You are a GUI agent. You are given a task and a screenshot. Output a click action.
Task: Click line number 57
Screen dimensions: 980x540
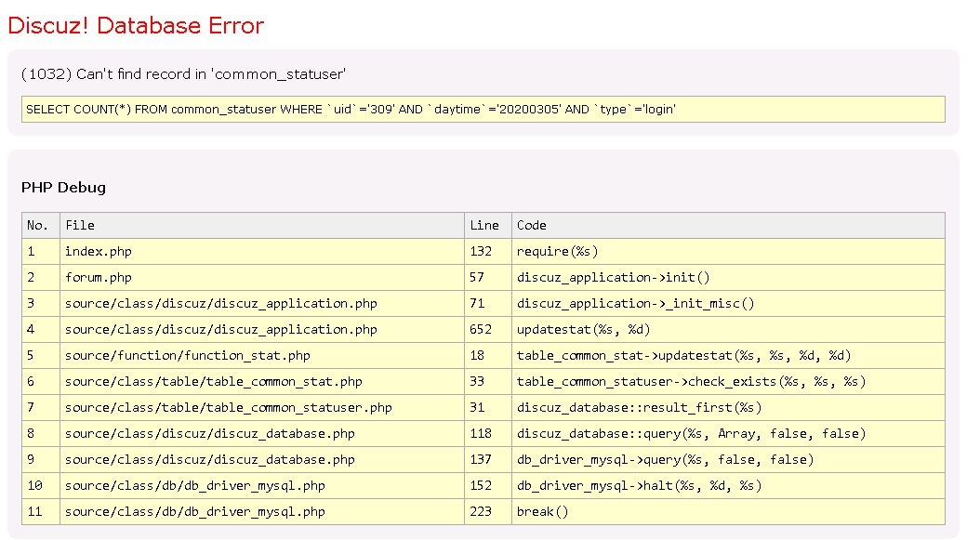click(x=487, y=278)
